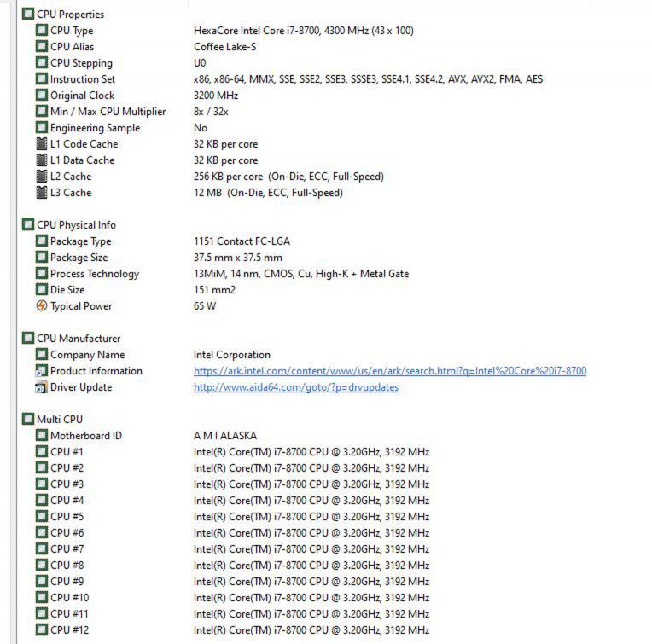Click the Typical Power lightning icon
This screenshot has width=652, height=644.
click(42, 306)
